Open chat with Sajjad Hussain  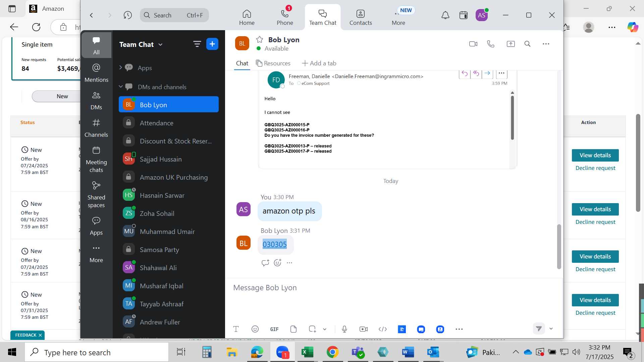click(169, 159)
